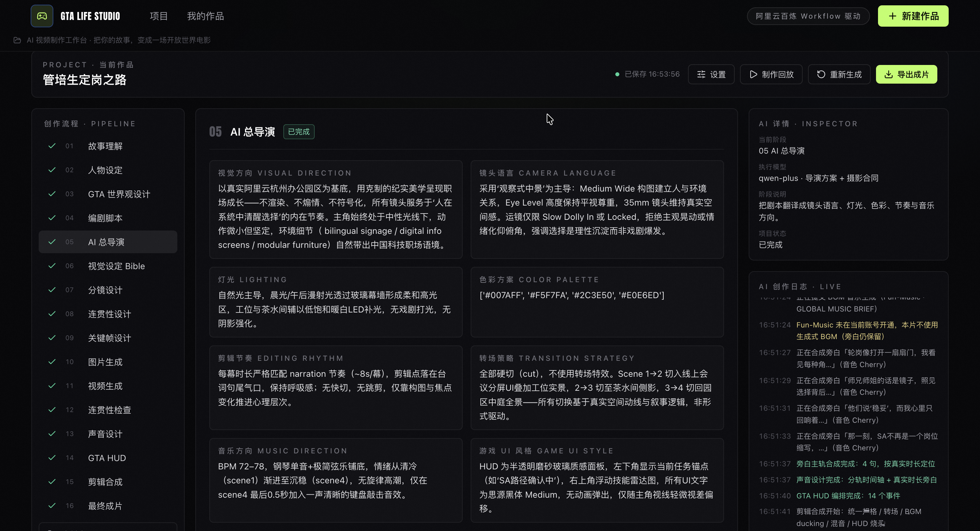Click the checkmark beside 分镜设计
Image resolution: width=980 pixels, height=531 pixels.
tap(52, 290)
